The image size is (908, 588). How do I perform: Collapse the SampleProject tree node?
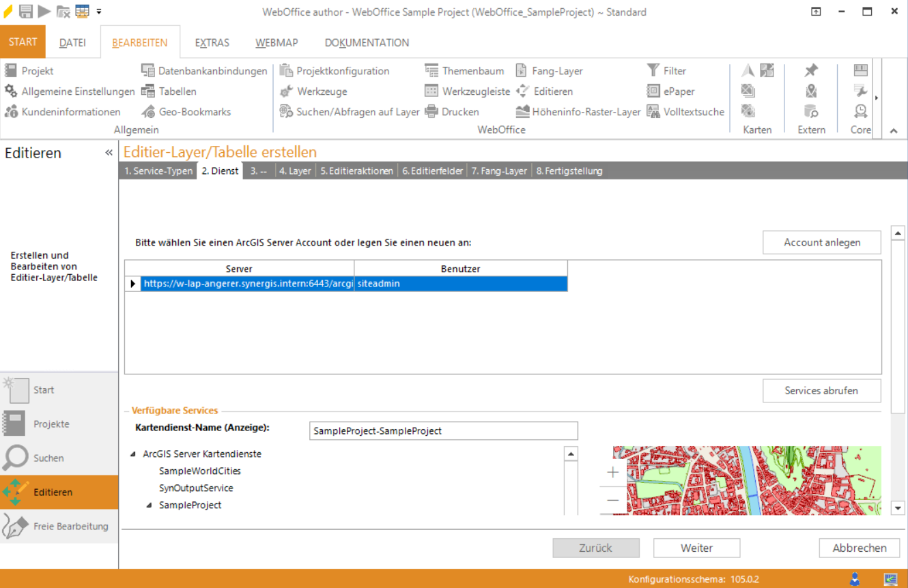click(149, 505)
